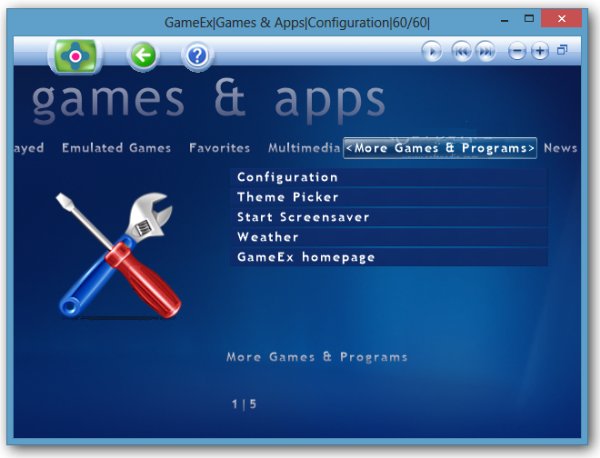Click the toolbar restore window icon
The image size is (600, 458).
click(x=562, y=50)
